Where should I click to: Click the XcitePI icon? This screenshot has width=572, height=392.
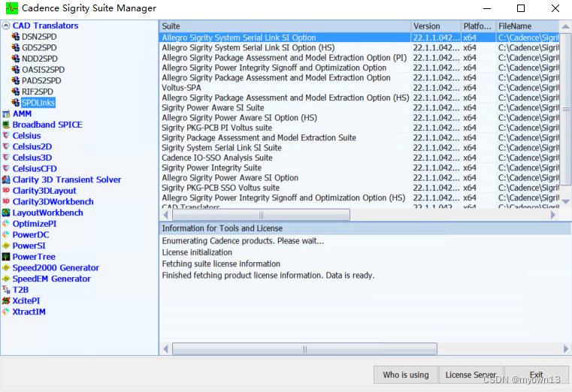(6, 300)
